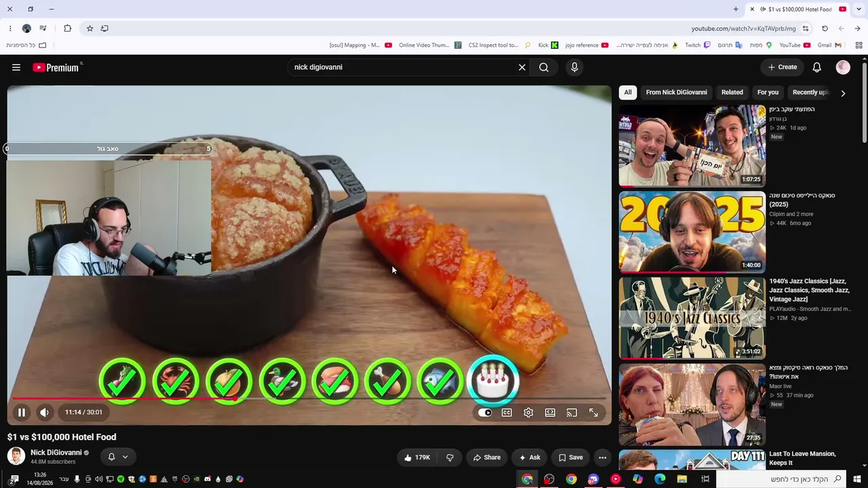The width and height of the screenshot is (868, 488).
Task: Open Windows Task View in taskbar
Action: pyautogui.click(x=705, y=479)
